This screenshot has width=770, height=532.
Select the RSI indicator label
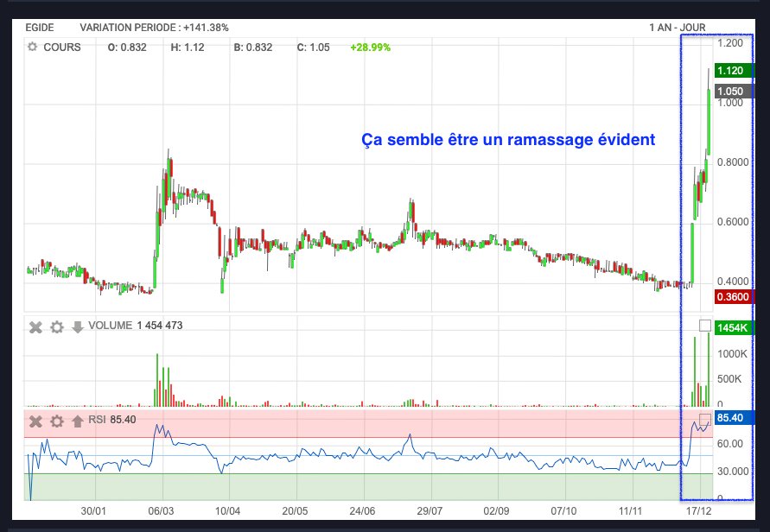pyautogui.click(x=97, y=421)
